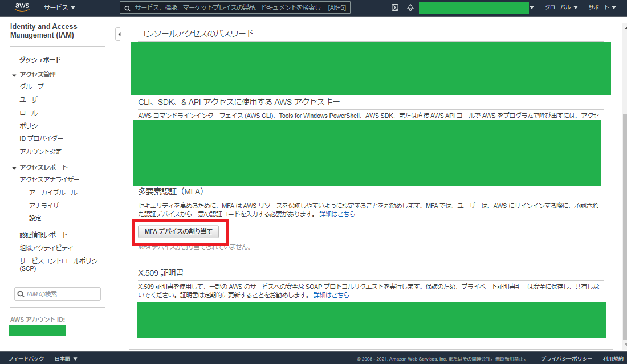Click scrollbar up arrow at top right
This screenshot has height=364, width=627.
pos(625,27)
